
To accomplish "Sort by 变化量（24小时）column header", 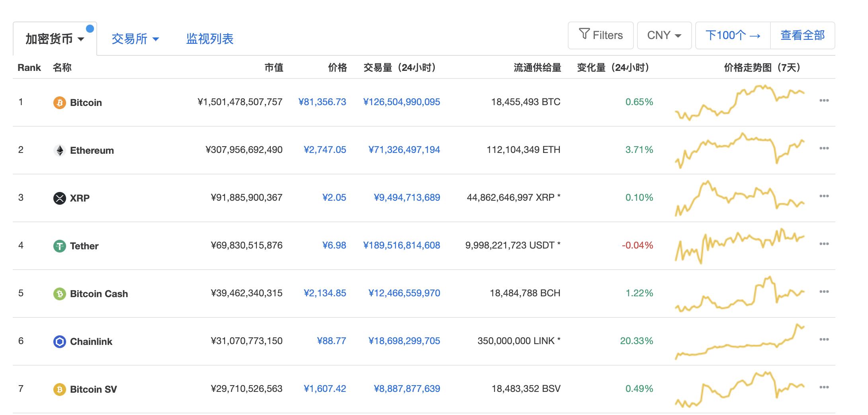I will coord(613,68).
